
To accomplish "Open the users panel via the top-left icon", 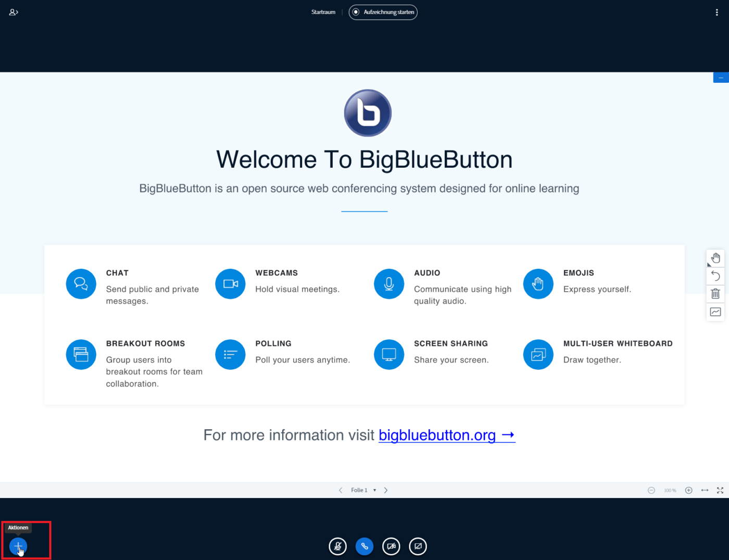I will point(13,11).
